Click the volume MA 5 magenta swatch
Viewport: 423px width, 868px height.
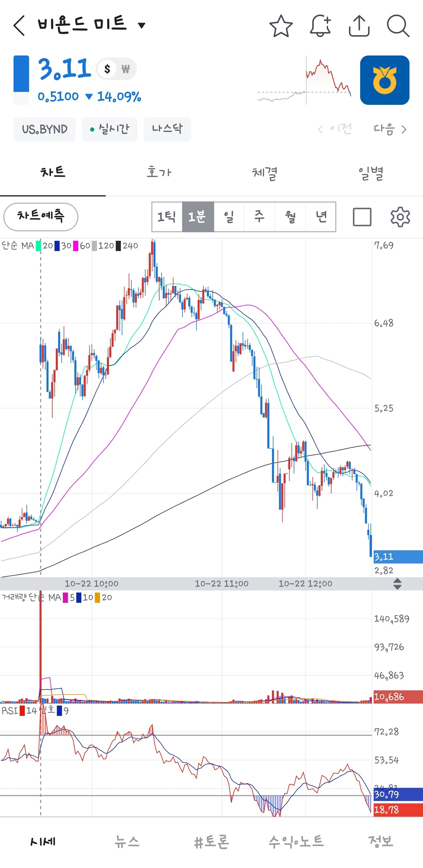pyautogui.click(x=66, y=598)
